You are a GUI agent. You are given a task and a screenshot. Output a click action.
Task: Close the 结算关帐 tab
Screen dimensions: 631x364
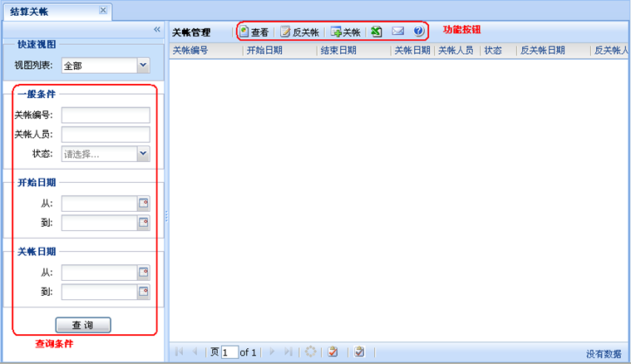click(x=103, y=10)
